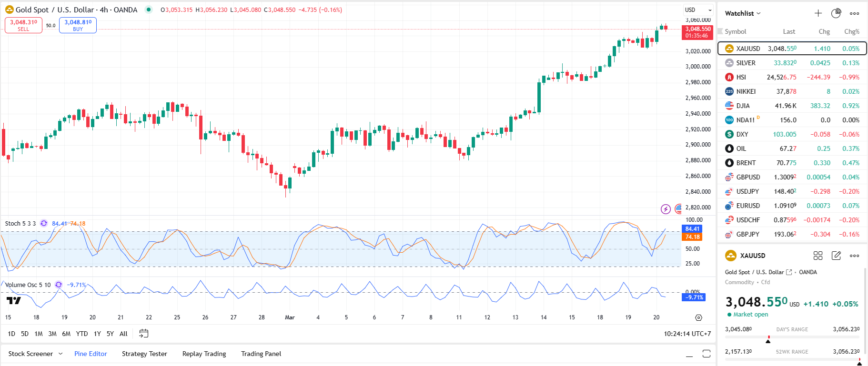Switch to the Pine Editor tab

(91, 354)
